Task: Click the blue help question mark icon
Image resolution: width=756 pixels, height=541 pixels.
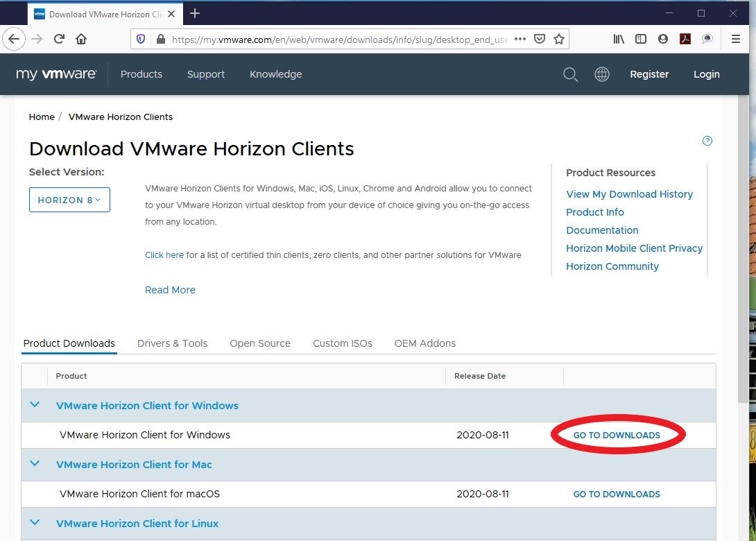Action: click(707, 141)
